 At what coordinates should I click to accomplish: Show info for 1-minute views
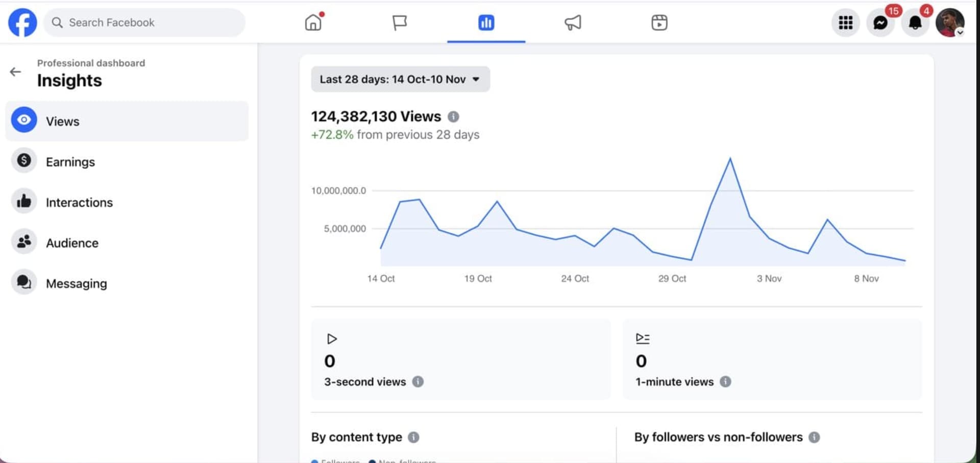[725, 382]
